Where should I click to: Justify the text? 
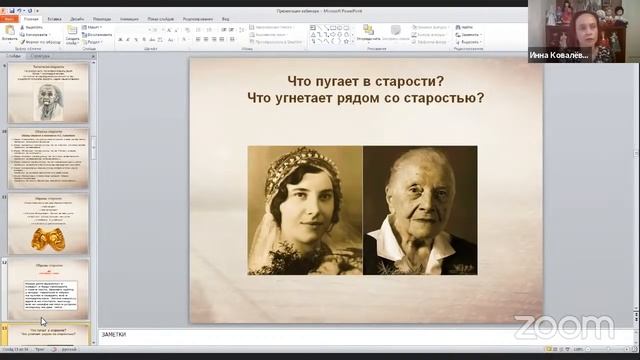[x=222, y=39]
